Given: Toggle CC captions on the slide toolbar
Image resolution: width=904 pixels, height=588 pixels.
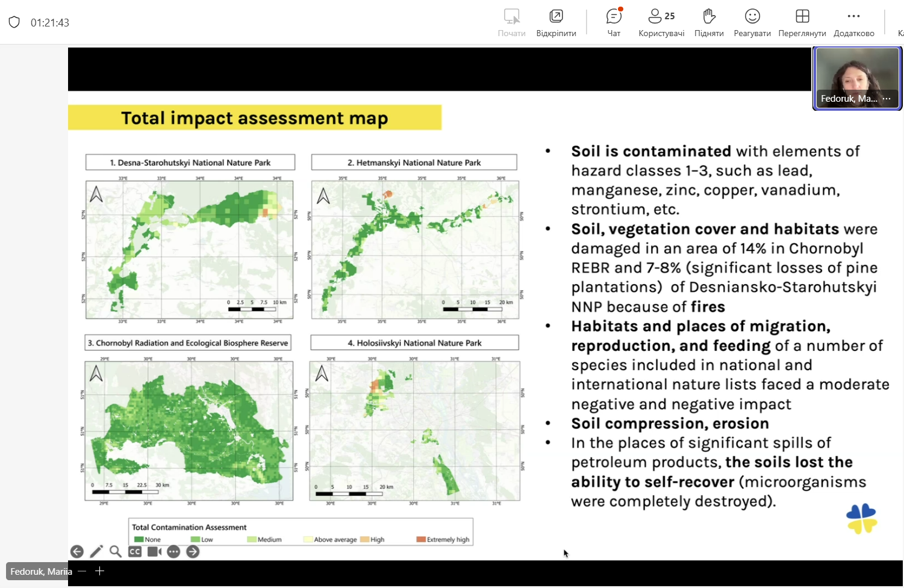Looking at the screenshot, I should click(x=135, y=552).
